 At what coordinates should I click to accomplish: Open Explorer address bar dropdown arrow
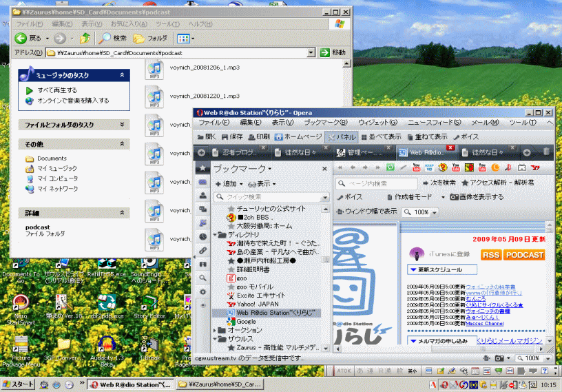311,53
